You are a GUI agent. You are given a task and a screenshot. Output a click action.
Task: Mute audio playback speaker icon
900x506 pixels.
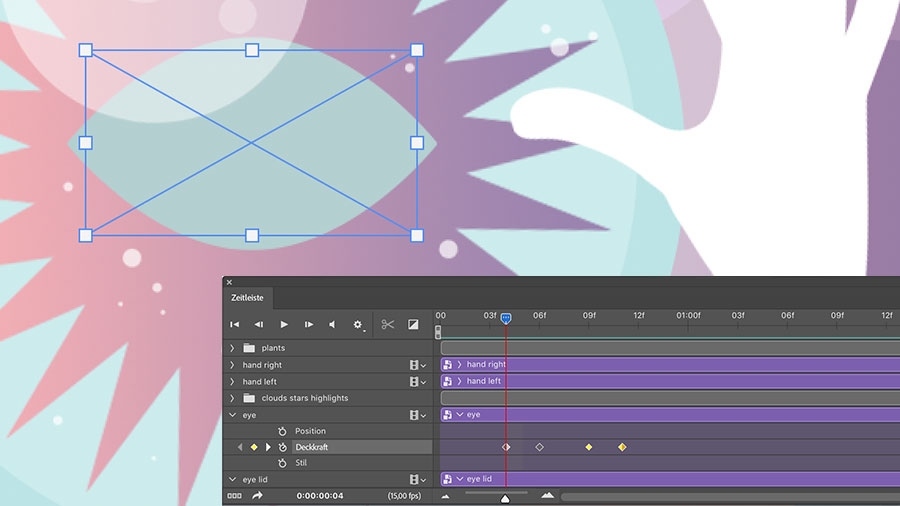pos(332,325)
